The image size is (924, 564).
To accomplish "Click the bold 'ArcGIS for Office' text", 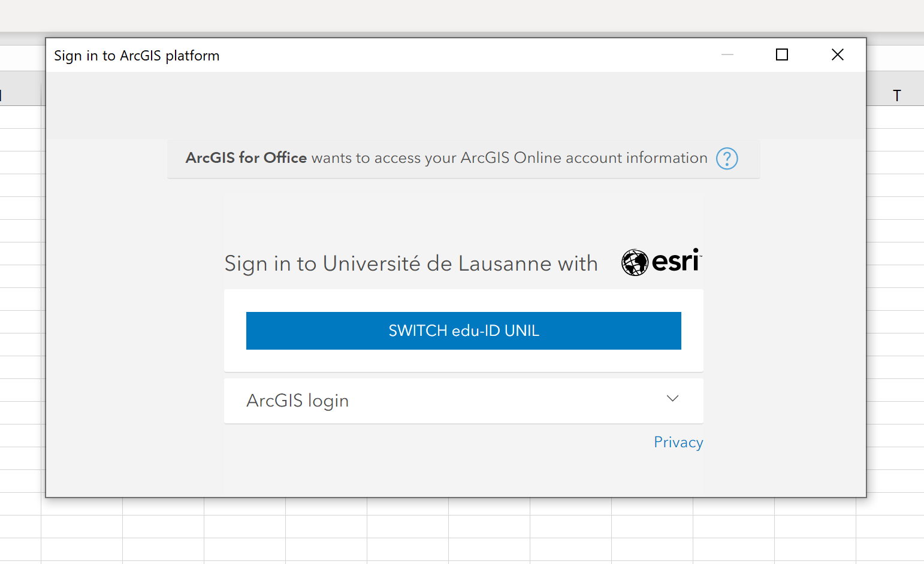I will point(246,158).
